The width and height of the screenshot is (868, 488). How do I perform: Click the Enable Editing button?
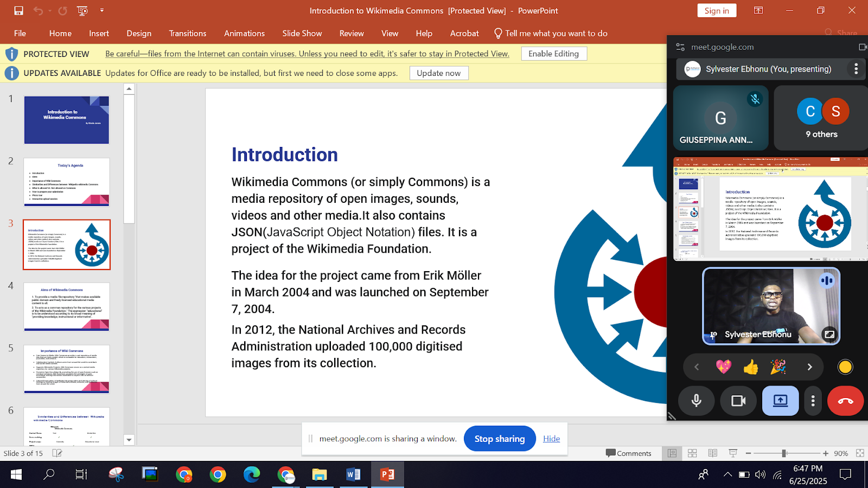click(x=554, y=53)
